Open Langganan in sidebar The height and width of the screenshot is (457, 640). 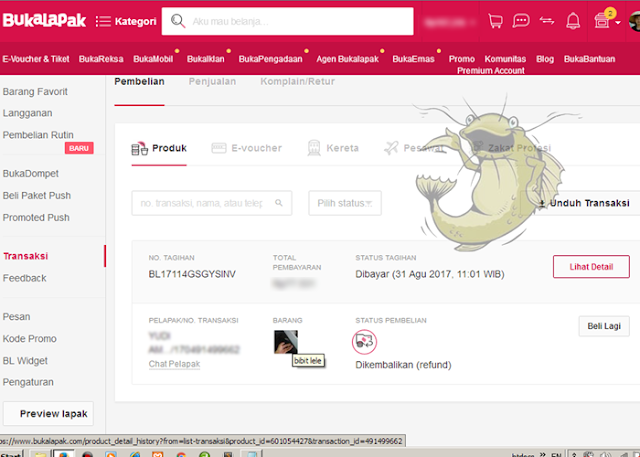[27, 113]
